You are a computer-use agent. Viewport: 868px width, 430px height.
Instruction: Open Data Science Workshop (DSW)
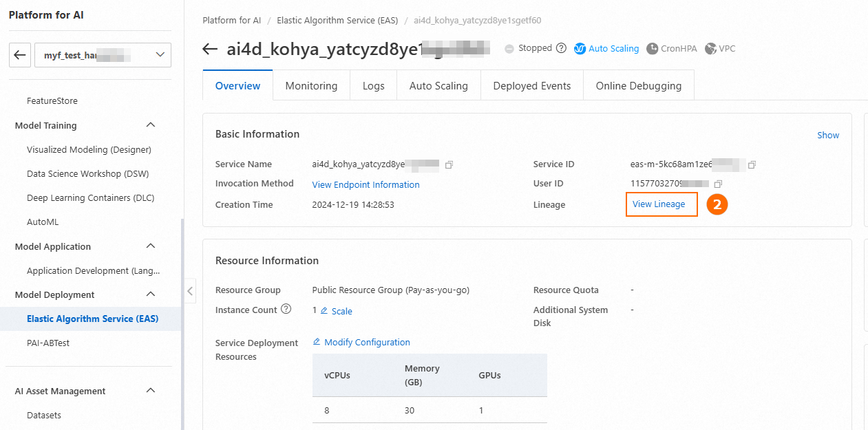pyautogui.click(x=87, y=173)
